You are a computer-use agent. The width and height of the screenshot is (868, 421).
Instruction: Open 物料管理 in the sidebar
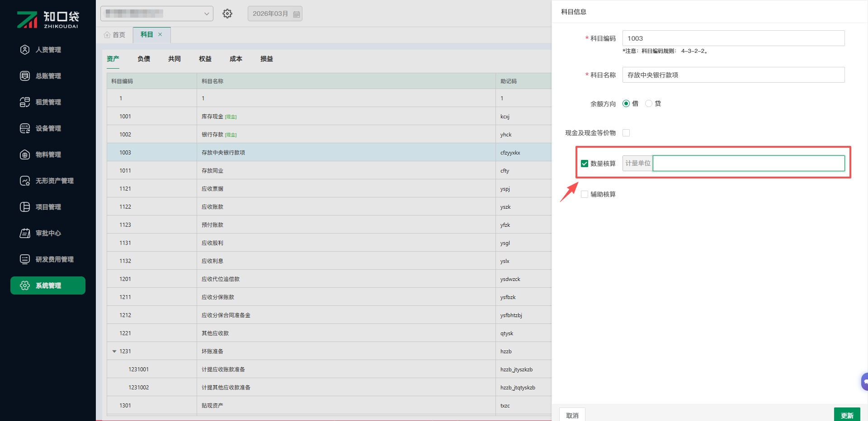click(48, 154)
